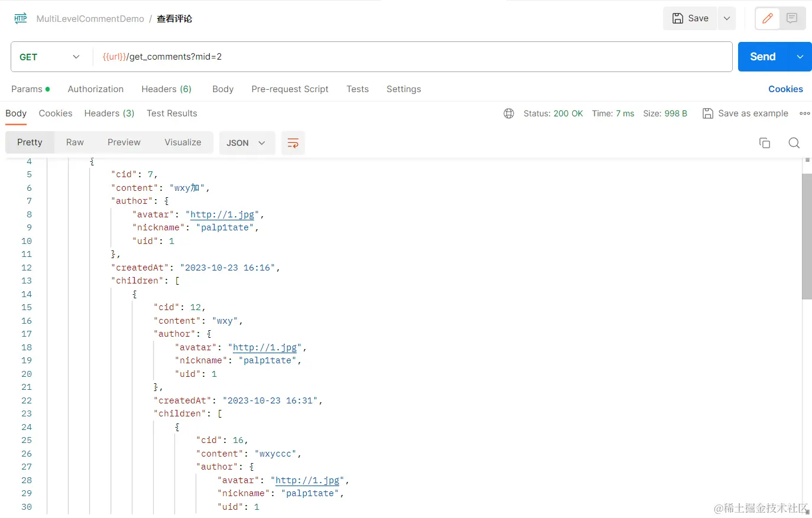Click the blue Send button
Screen dimensions: 812x518
click(x=763, y=57)
